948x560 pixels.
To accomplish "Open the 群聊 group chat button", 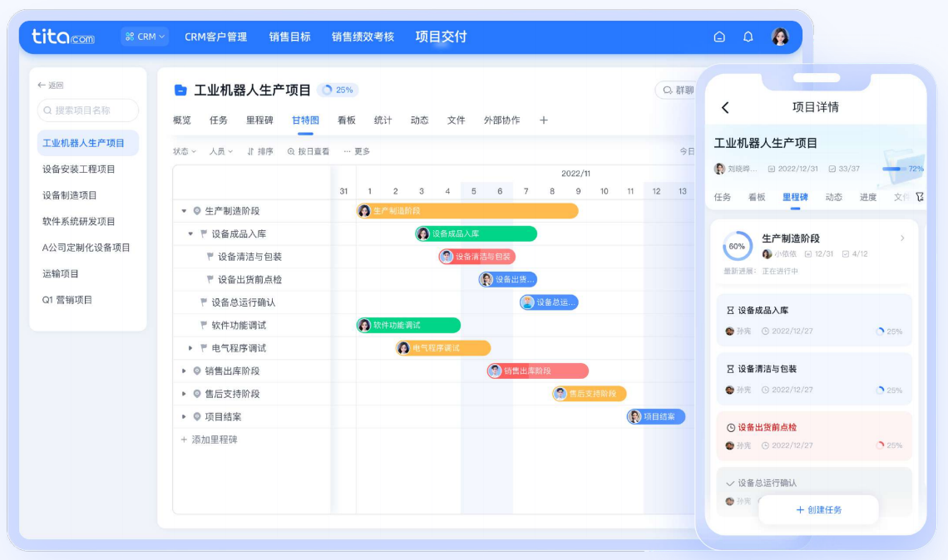I will [676, 90].
